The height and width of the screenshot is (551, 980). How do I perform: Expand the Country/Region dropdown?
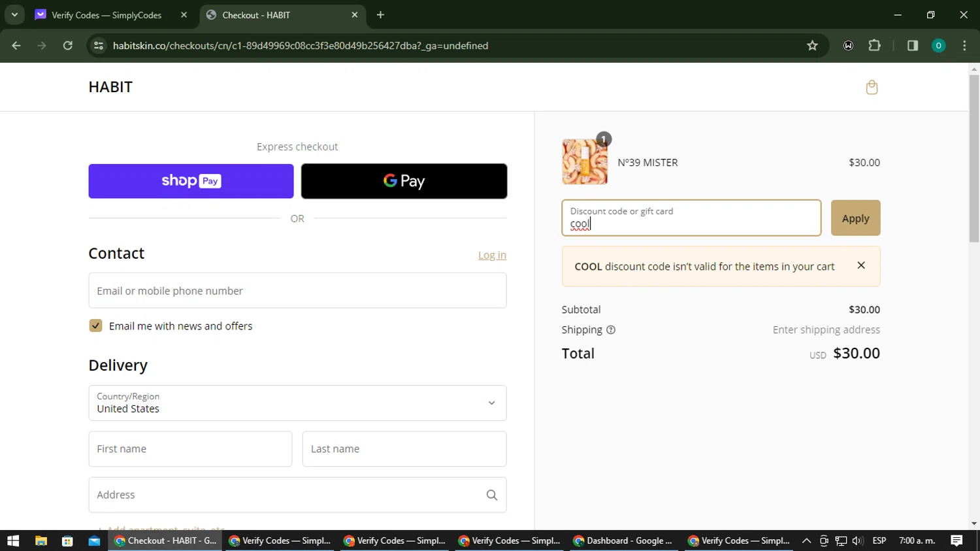tap(297, 403)
